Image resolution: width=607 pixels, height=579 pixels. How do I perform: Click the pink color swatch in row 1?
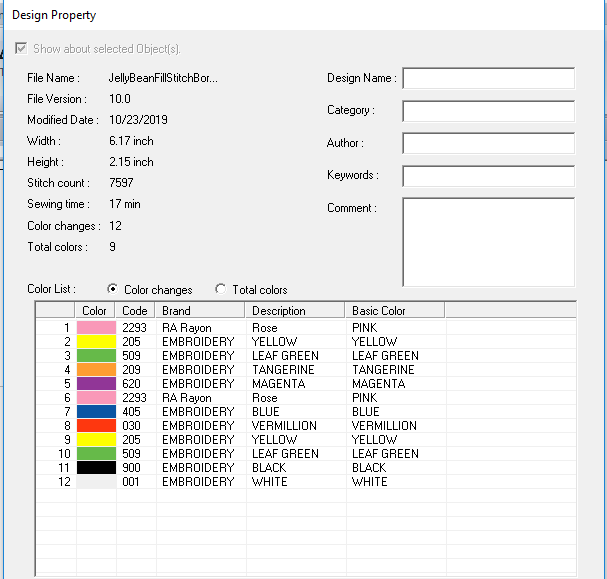[x=96, y=328]
